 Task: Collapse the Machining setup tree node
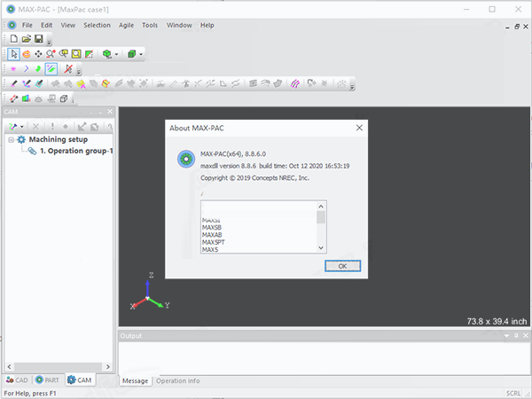11,140
